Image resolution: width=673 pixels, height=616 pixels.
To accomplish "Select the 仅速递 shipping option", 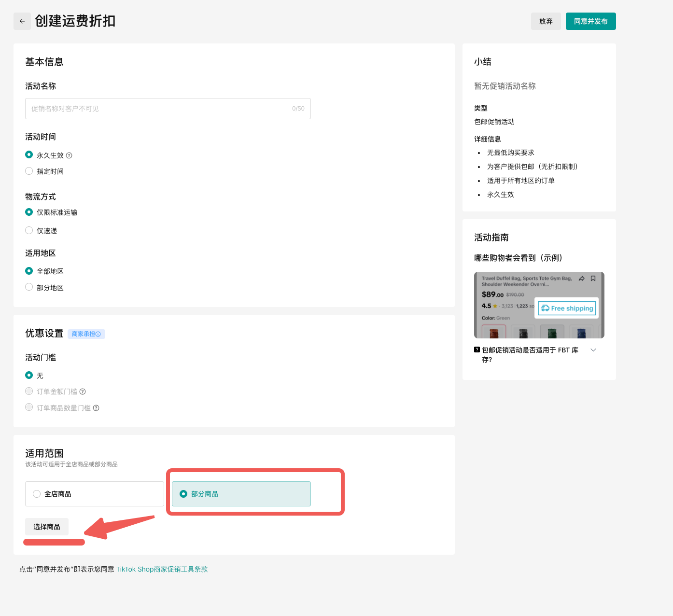I will coord(29,231).
